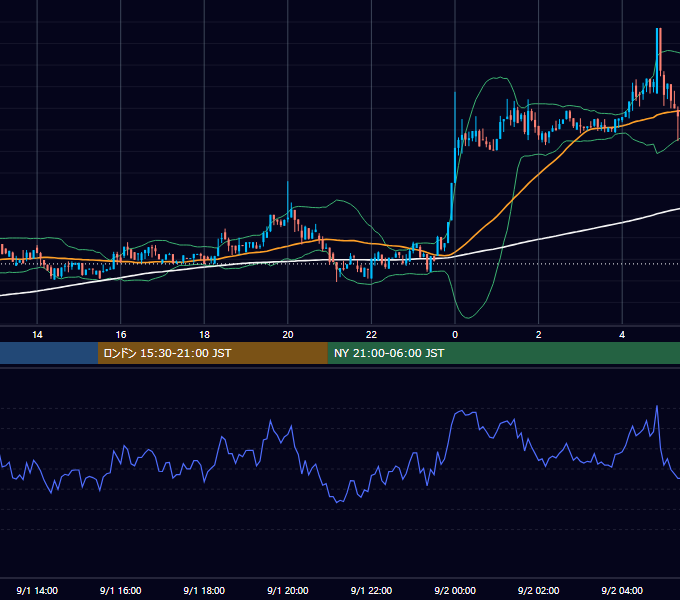Click the '22' hour axis label
The width and height of the screenshot is (680, 600).
[x=371, y=335]
